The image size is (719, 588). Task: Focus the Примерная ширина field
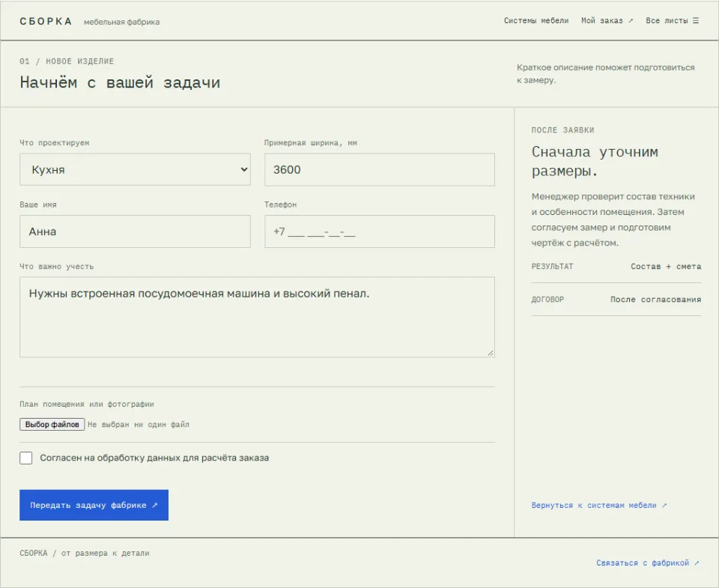point(380,170)
